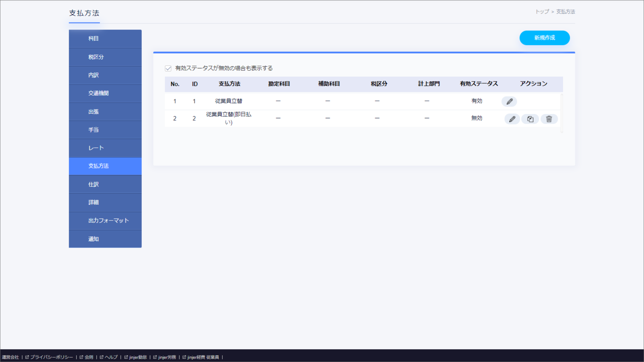This screenshot has height=362, width=644.
Task: Click the トップ breadcrumb link
Action: pyautogui.click(x=542, y=12)
